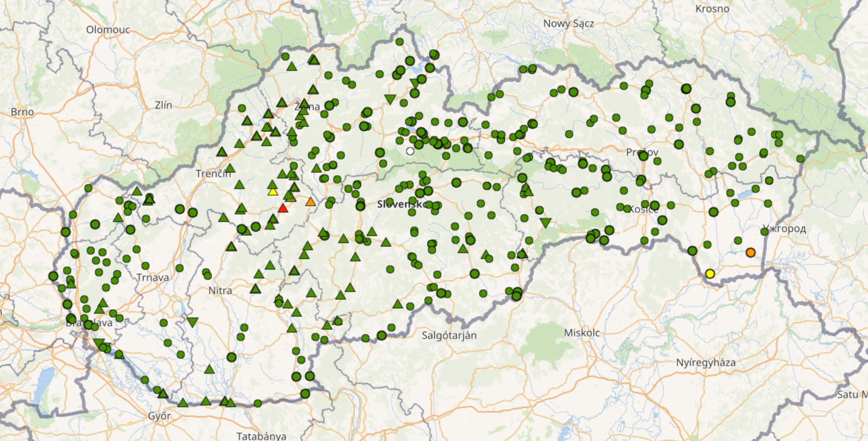
Task: Click the downward triangle marker southeast of Trnava
Action: point(192,322)
